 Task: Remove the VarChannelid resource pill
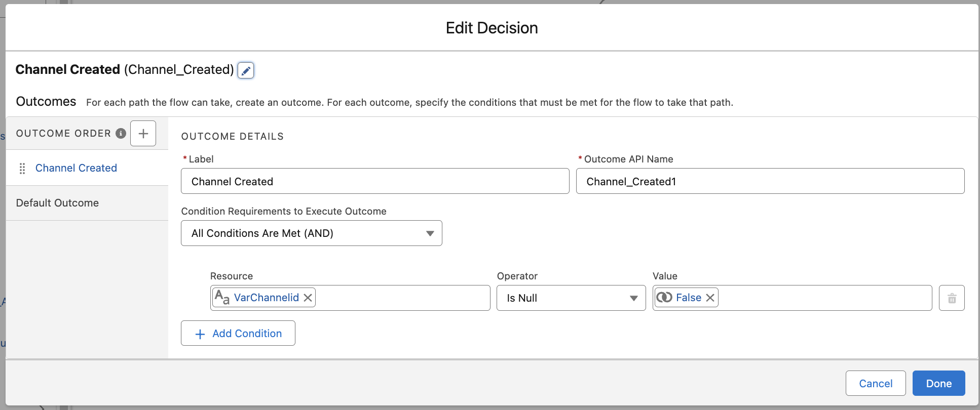308,298
